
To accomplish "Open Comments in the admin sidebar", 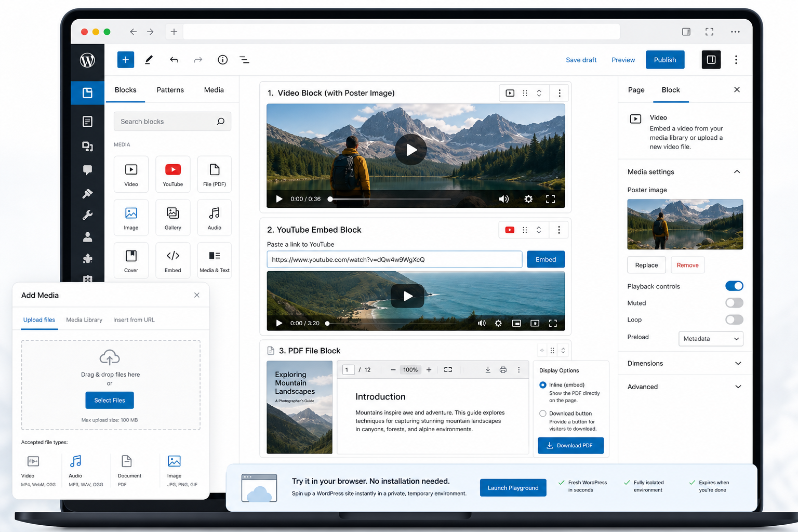I will point(87,170).
